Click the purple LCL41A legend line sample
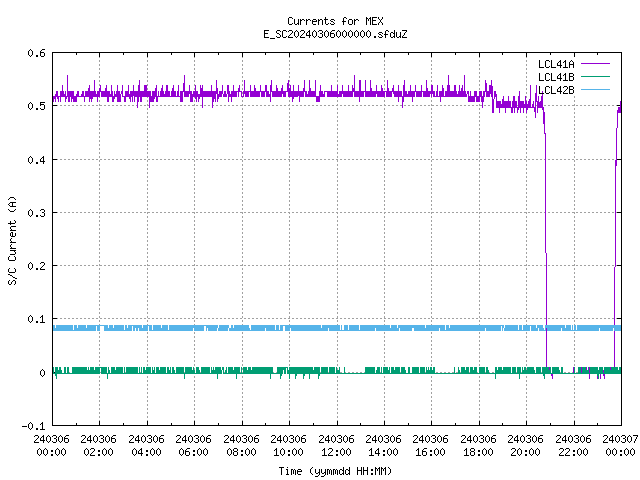 [595, 64]
